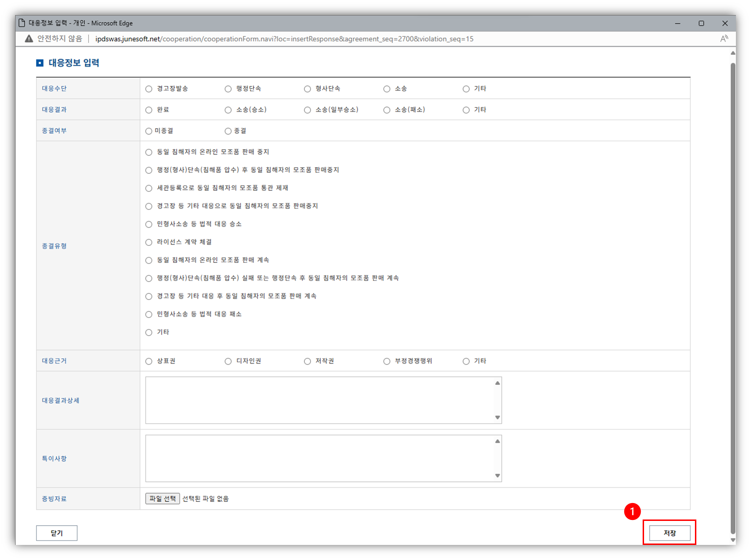Click the 닫기 button
Screen dimensions: 751x560
(57, 533)
